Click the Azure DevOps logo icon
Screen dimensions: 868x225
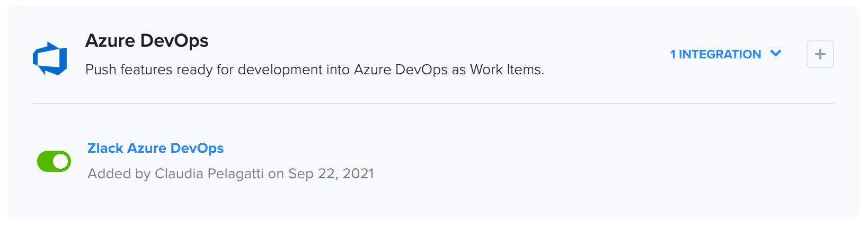click(50, 58)
